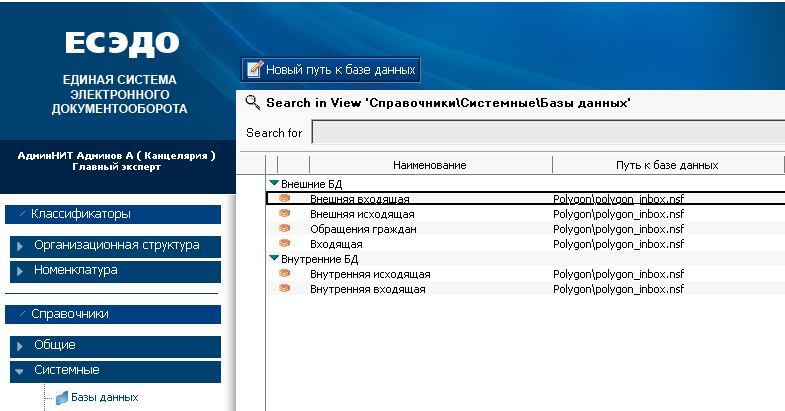The height and width of the screenshot is (411, 785).
Task: Focus the Search for input field
Action: (x=548, y=132)
